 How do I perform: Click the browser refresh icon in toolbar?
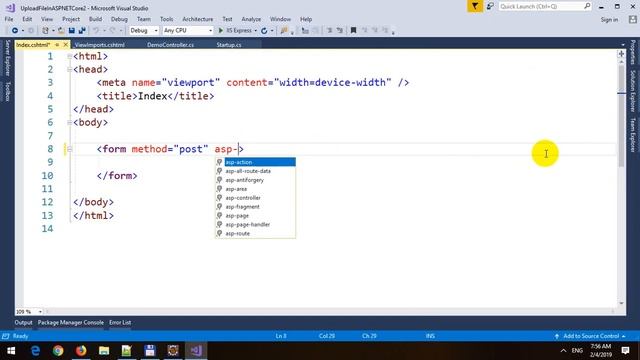pos(264,31)
